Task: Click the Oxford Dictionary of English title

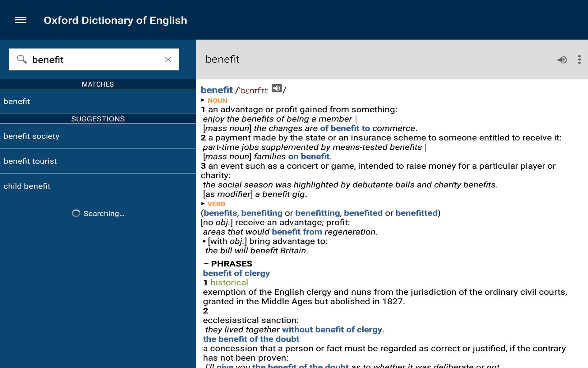Action: click(x=115, y=20)
